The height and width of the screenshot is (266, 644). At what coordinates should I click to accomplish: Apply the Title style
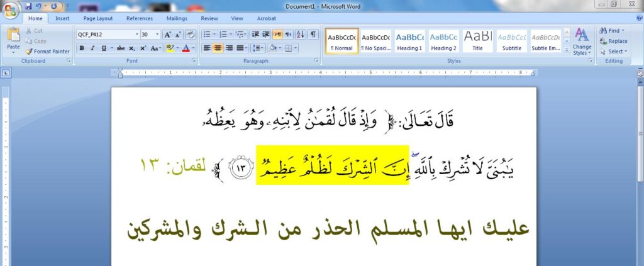pyautogui.click(x=478, y=41)
